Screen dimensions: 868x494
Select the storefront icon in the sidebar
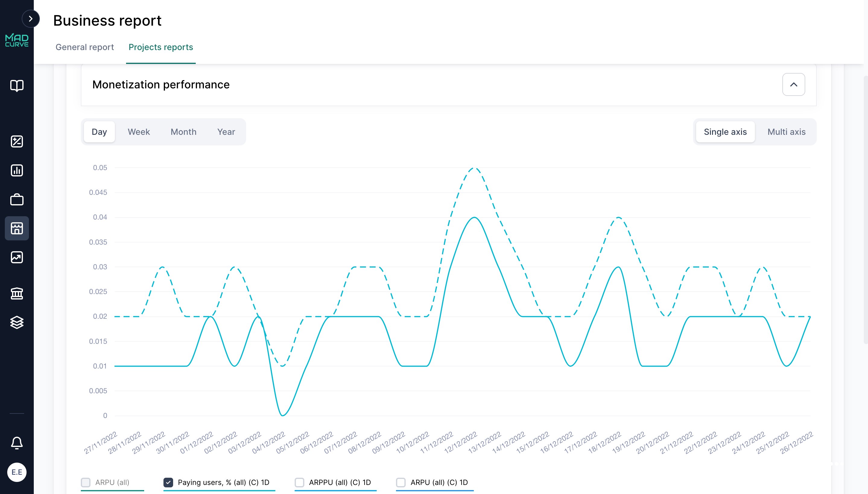(17, 228)
